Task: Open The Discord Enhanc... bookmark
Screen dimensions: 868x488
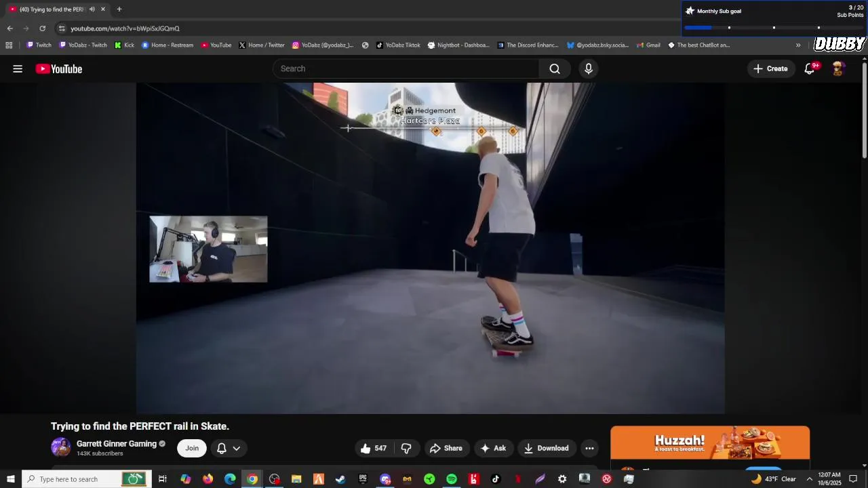Action: point(528,45)
